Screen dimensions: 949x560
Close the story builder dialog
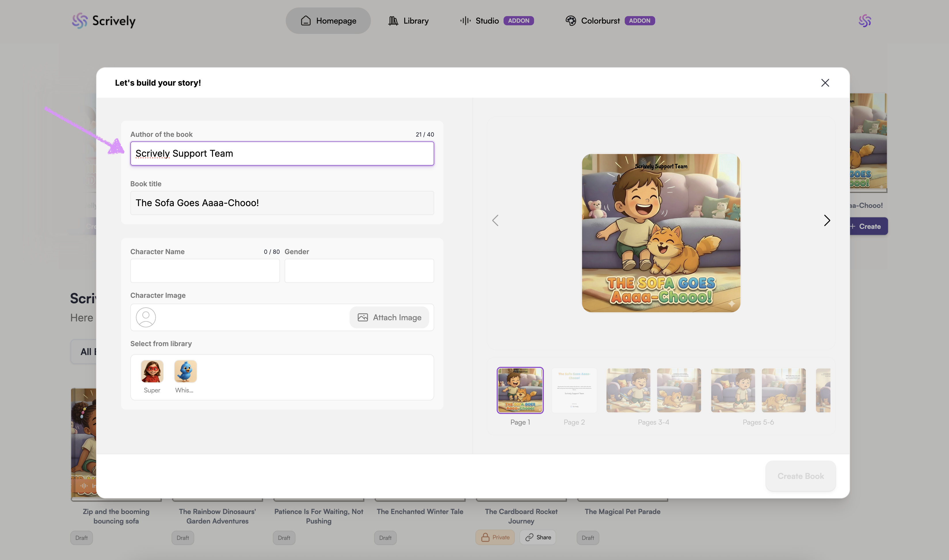(x=825, y=83)
